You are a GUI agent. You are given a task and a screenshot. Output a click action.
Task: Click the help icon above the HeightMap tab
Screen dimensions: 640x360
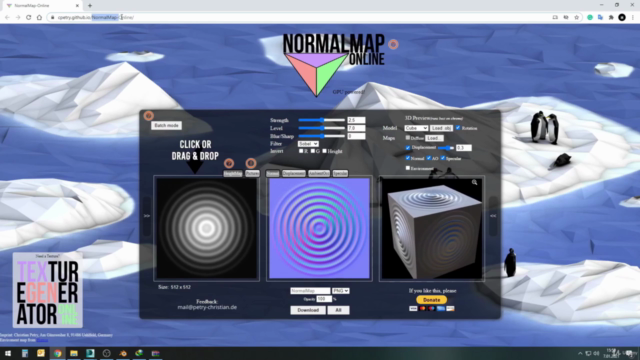[x=229, y=163]
